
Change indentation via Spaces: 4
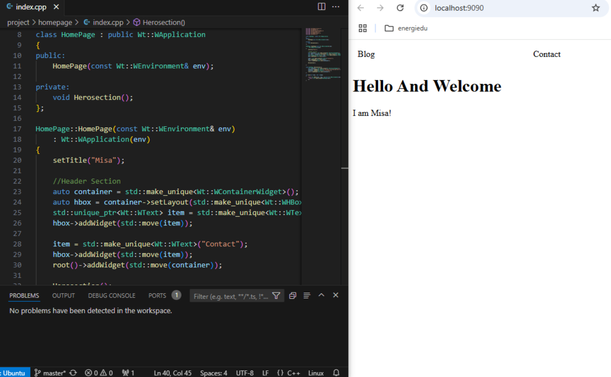point(214,373)
